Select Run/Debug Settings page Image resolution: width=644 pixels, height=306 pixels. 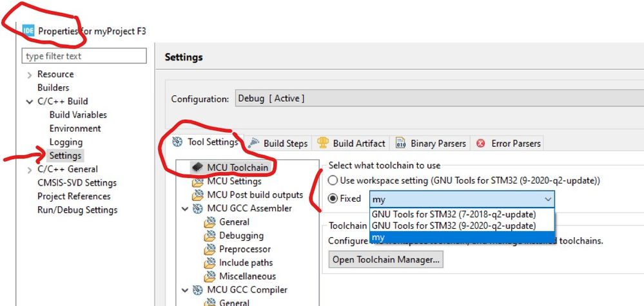pos(77,209)
